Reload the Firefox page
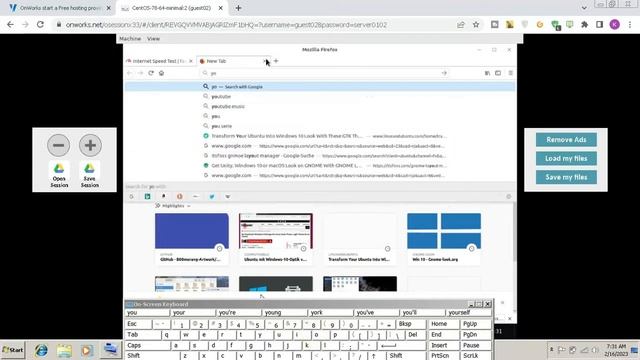The height and width of the screenshot is (360, 640). 151,73
